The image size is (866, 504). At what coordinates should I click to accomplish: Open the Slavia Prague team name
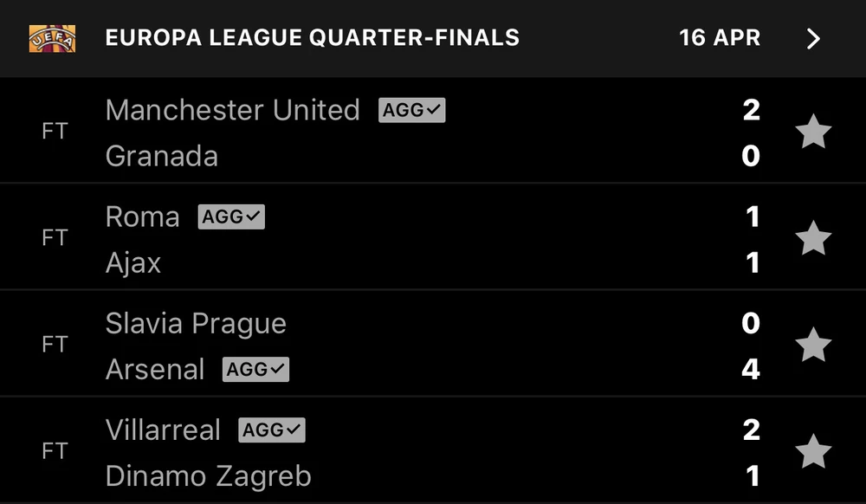coord(196,323)
